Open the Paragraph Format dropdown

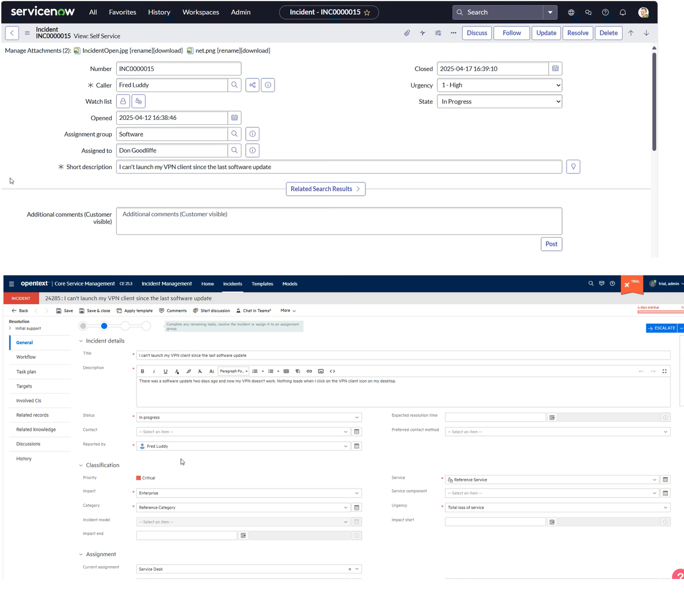point(233,371)
